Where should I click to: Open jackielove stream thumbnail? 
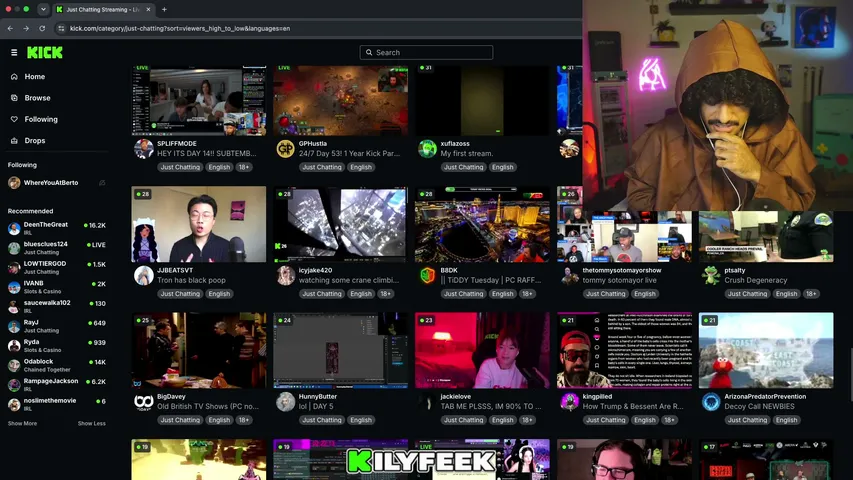pyautogui.click(x=482, y=350)
